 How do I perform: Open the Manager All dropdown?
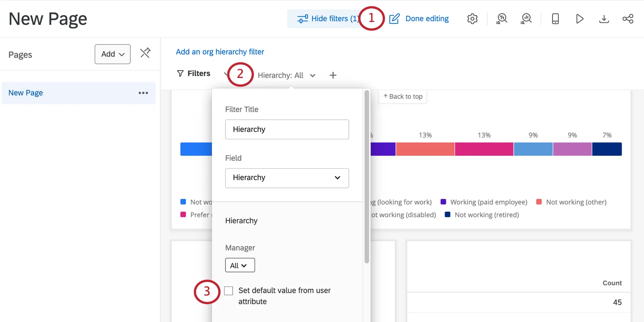[x=240, y=265]
